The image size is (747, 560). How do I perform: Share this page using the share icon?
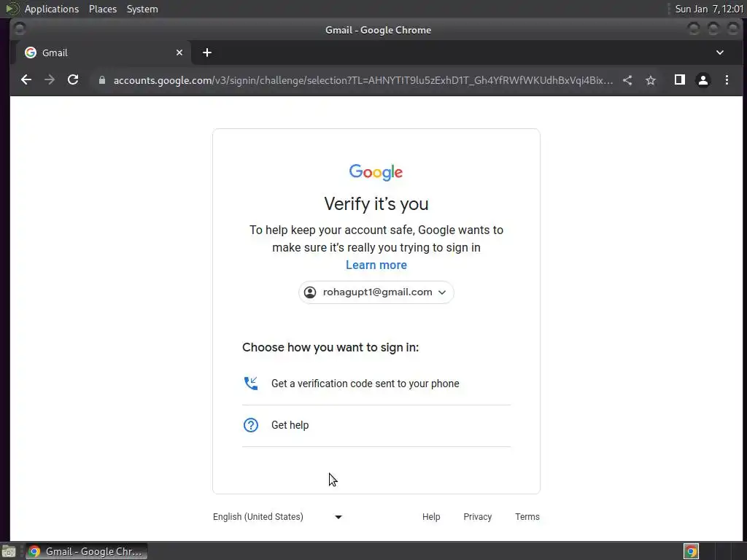(x=627, y=80)
